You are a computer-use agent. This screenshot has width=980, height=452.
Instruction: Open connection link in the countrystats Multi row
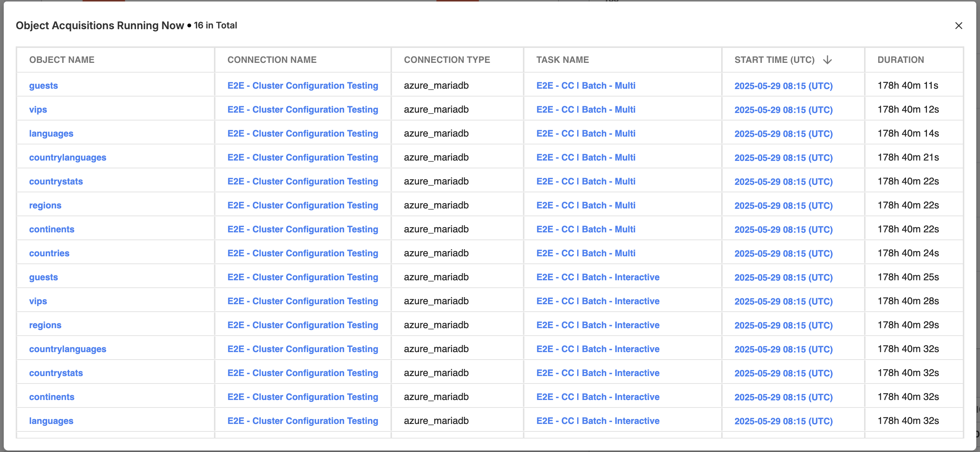(303, 181)
